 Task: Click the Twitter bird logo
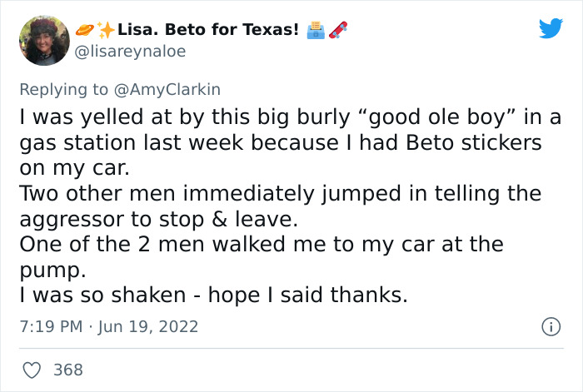(x=551, y=29)
